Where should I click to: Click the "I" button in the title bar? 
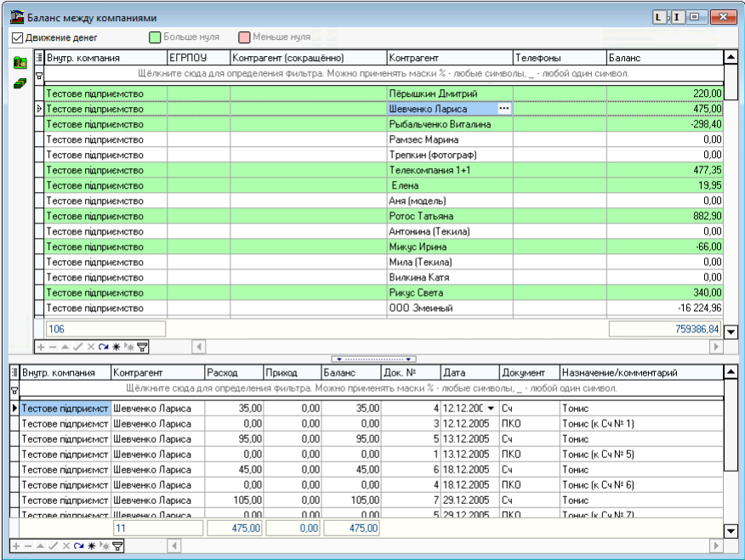pyautogui.click(x=678, y=17)
